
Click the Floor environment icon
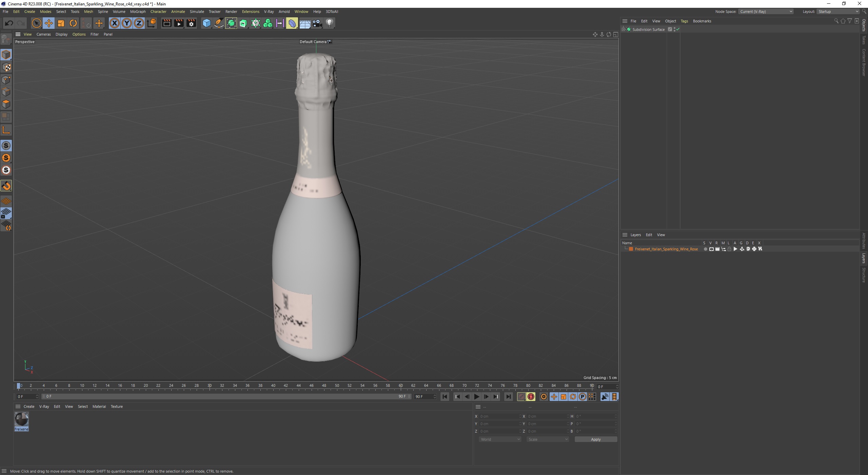pyautogui.click(x=305, y=23)
